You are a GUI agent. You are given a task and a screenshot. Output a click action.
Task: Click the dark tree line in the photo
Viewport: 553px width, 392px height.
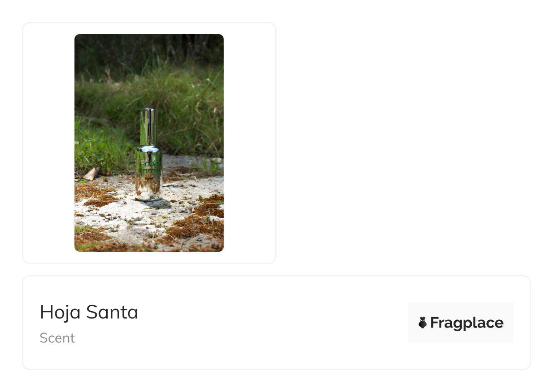pos(149,48)
